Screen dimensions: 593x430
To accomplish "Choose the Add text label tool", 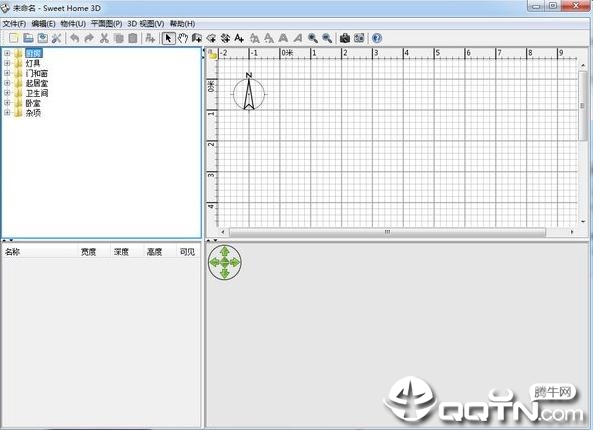I will [x=239, y=38].
